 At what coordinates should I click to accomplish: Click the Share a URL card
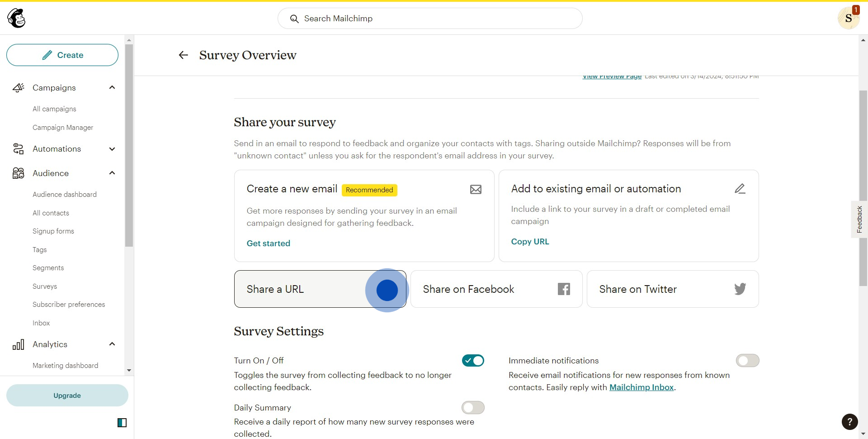coord(320,289)
